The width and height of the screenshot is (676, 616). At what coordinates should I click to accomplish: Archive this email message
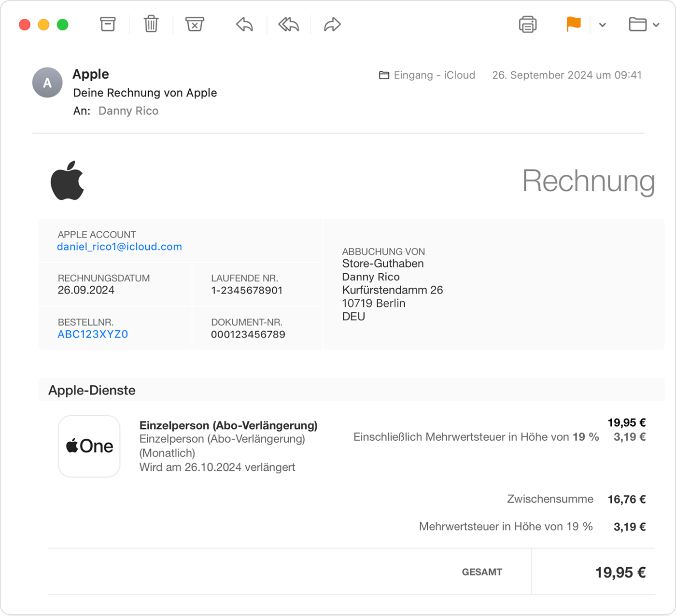[x=107, y=24]
